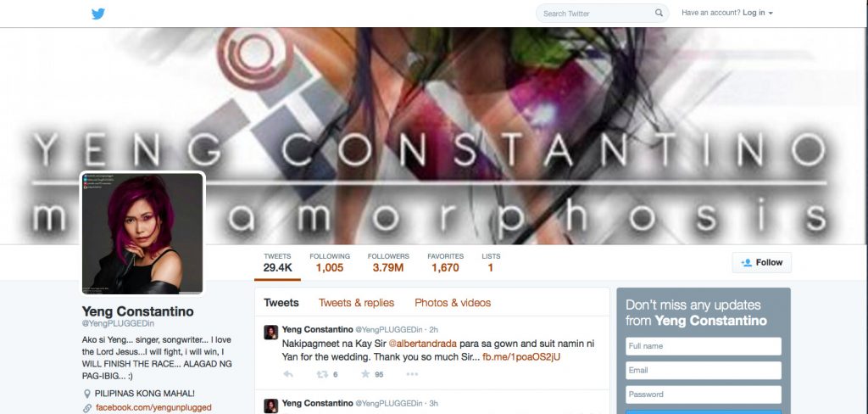
Task: View the Followers count list
Action: point(388,263)
